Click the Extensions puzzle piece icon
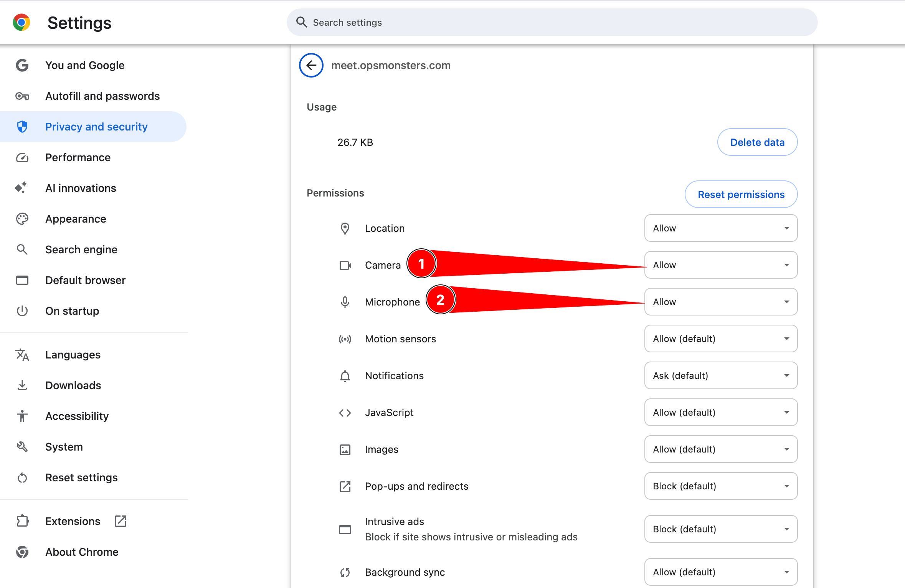Viewport: 905px width, 588px height. tap(22, 521)
